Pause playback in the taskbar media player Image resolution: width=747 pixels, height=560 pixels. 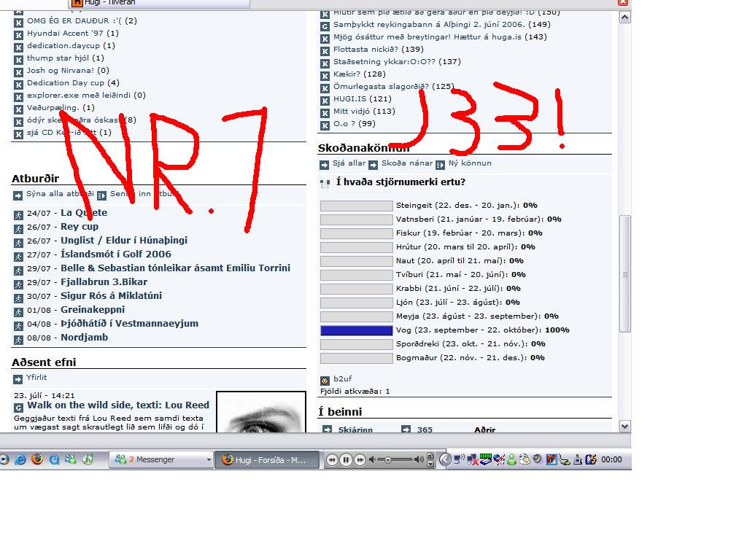coord(346,459)
